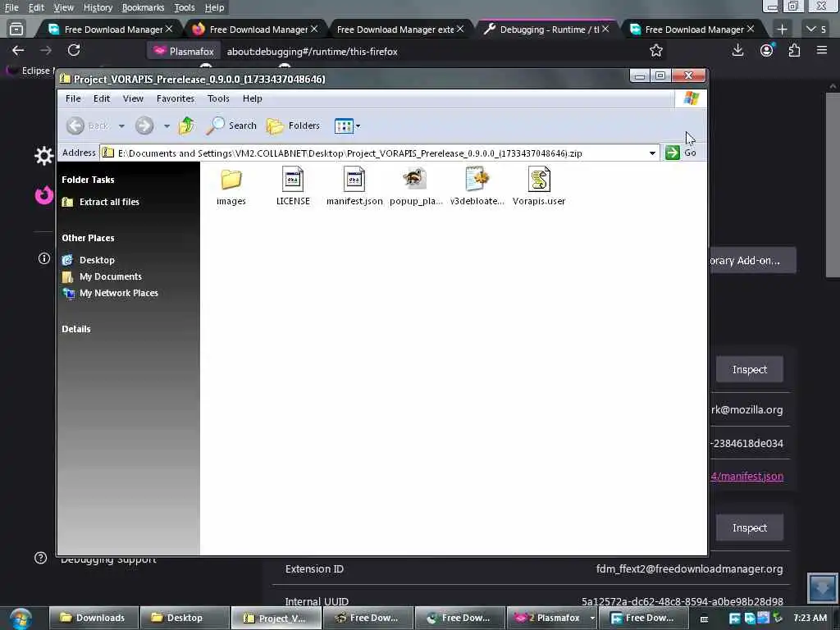
Task: Open the Setup gear in debugging sidebar
Action: point(44,156)
